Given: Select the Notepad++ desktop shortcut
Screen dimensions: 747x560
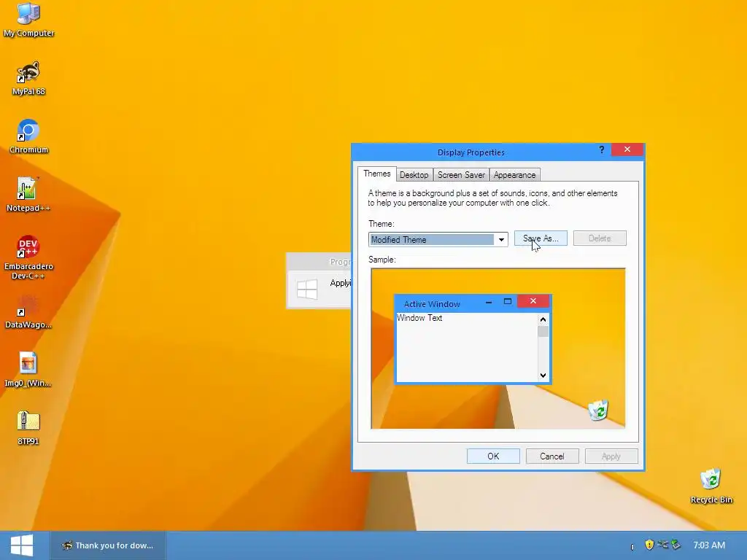Looking at the screenshot, I should (x=28, y=195).
